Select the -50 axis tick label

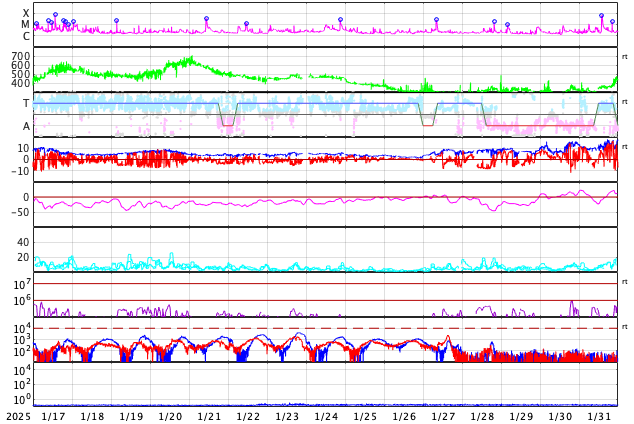tap(20, 212)
